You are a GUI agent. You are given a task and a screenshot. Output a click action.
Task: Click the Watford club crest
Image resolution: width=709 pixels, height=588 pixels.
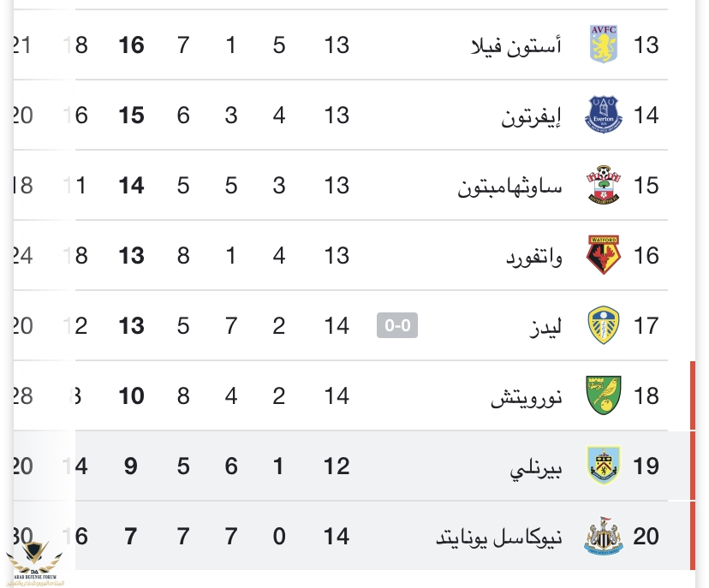pos(604,255)
